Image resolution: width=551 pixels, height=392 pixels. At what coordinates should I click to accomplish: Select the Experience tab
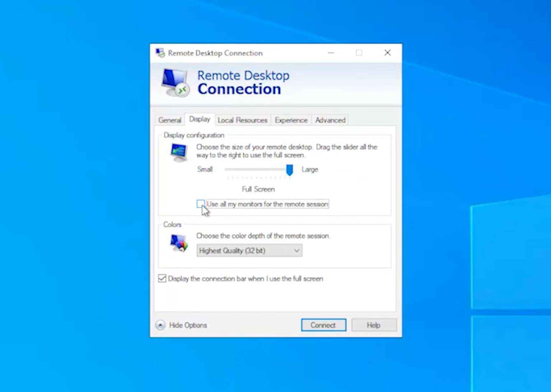pyautogui.click(x=291, y=120)
